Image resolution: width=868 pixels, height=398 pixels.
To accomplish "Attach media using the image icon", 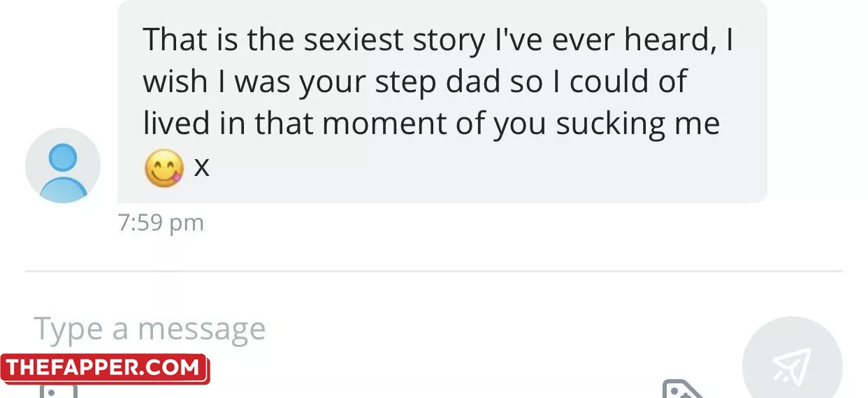I will (x=59, y=390).
